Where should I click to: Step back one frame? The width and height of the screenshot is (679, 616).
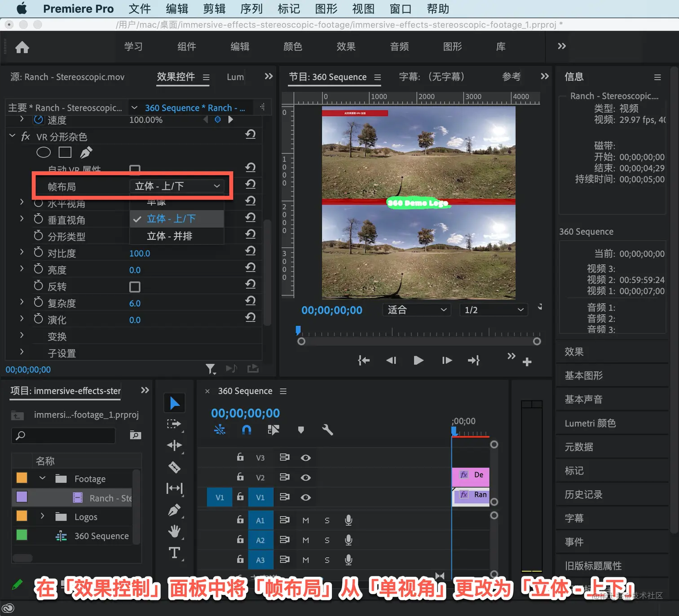[x=391, y=360]
